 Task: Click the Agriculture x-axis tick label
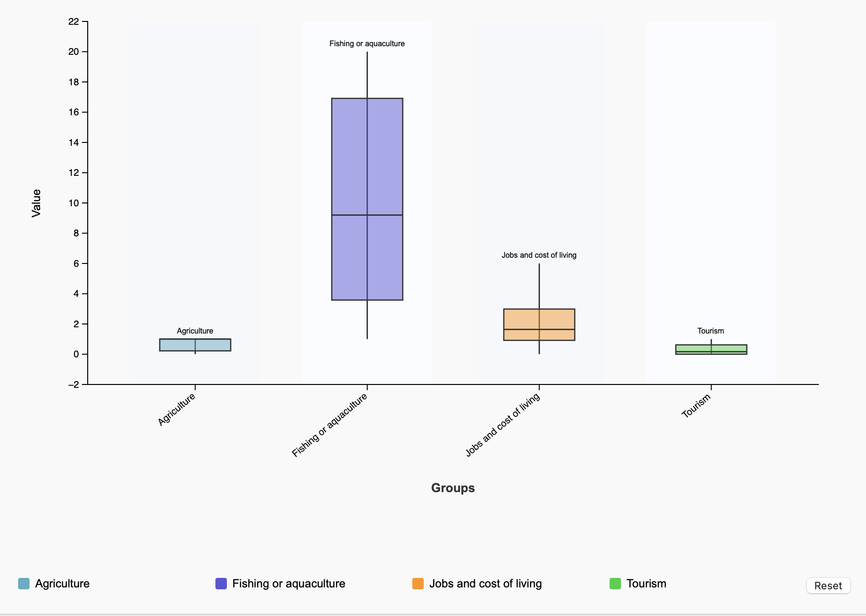(x=177, y=409)
